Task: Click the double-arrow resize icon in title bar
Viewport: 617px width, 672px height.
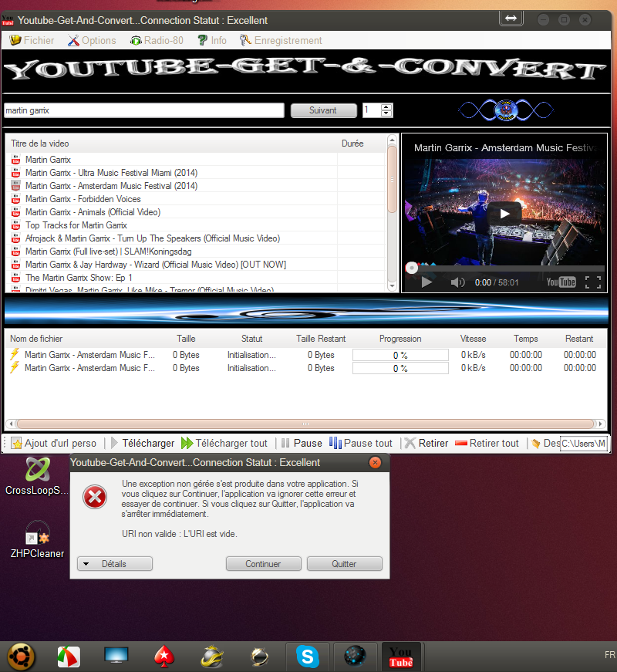Action: tap(511, 19)
